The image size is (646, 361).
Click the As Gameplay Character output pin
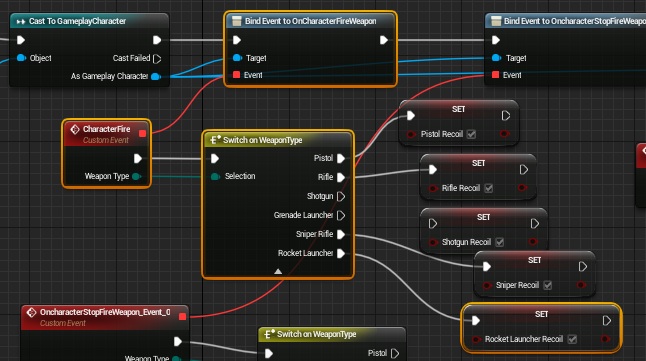pos(156,76)
